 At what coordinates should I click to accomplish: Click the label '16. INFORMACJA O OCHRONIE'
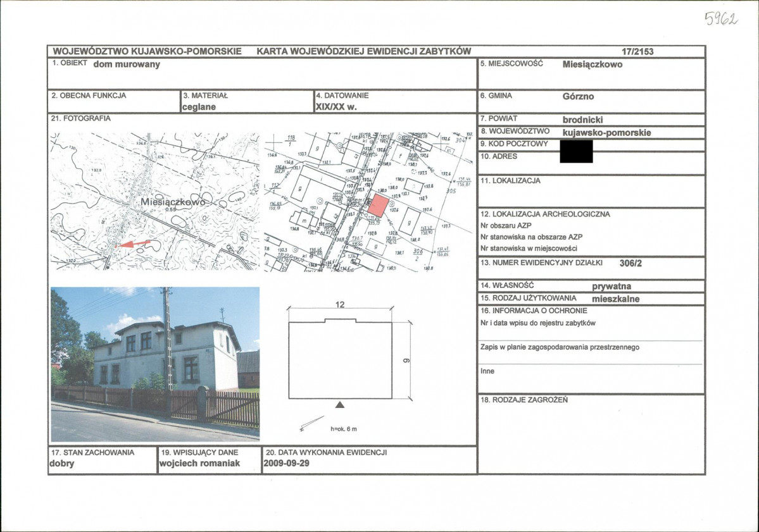tap(534, 311)
